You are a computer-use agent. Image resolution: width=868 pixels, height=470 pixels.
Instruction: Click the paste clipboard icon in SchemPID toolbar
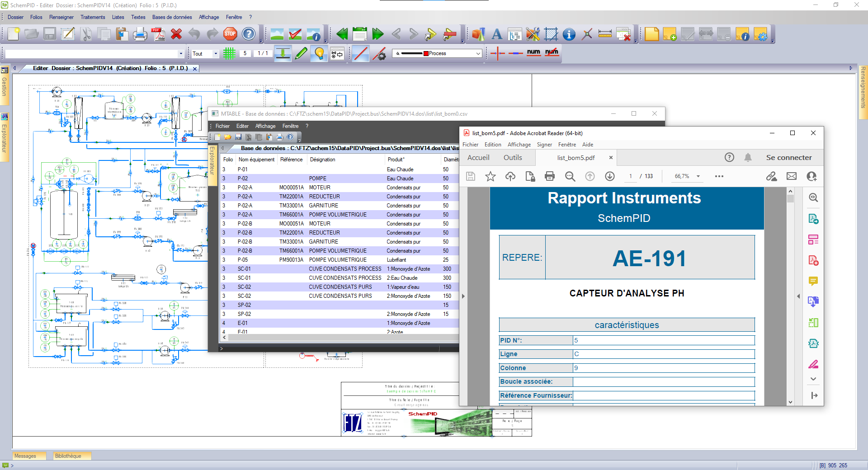[122, 34]
